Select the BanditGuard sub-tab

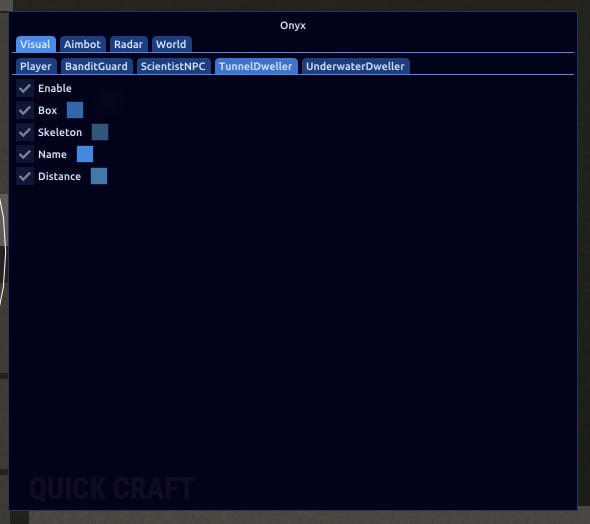96,67
